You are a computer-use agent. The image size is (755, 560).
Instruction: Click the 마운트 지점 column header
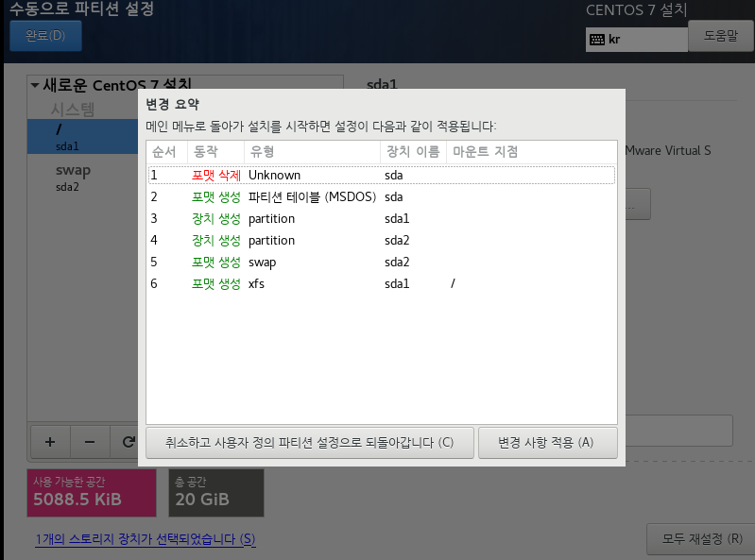pos(532,152)
